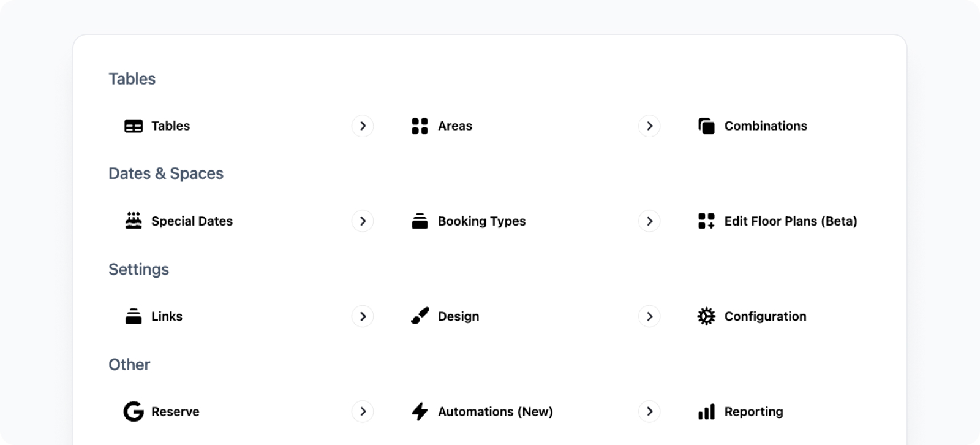The image size is (980, 445).
Task: Click the Reporting bar chart icon
Action: click(706, 411)
